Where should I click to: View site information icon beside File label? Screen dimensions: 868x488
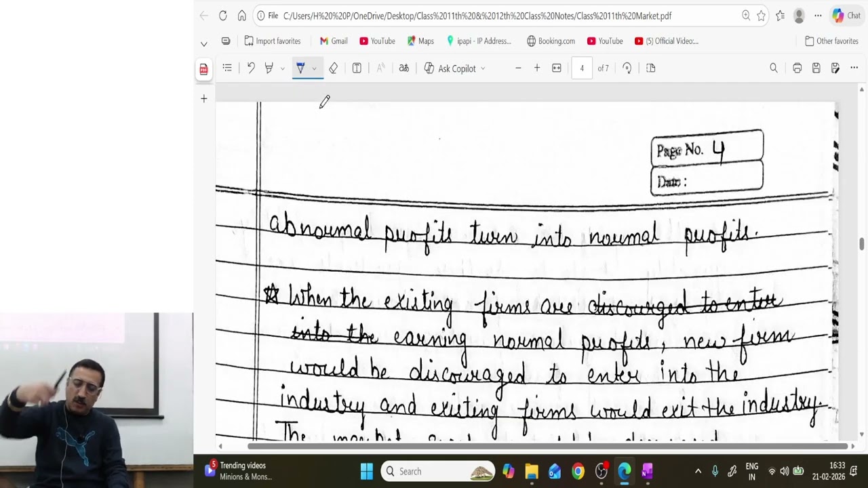[261, 16]
